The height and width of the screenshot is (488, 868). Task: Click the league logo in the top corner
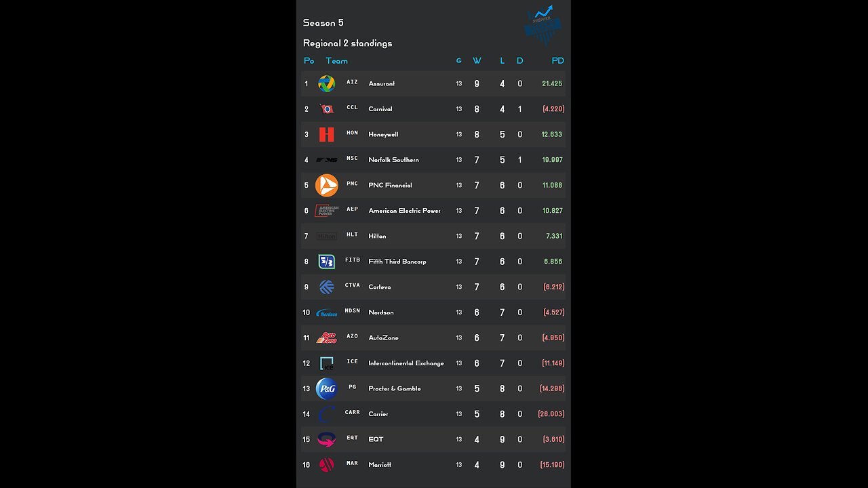point(543,25)
